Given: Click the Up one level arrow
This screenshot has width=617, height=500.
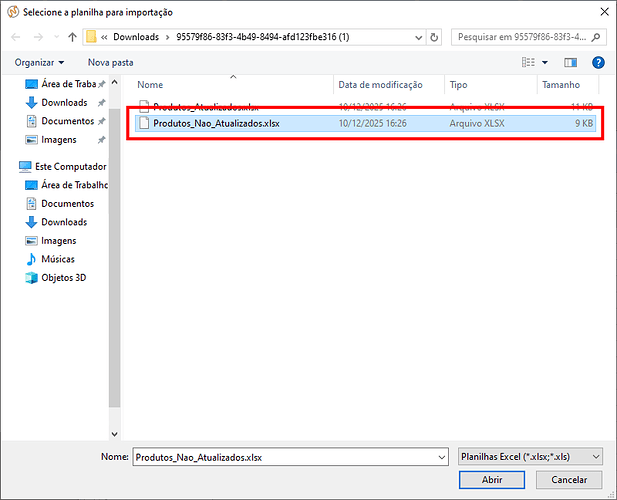Looking at the screenshot, I should [73, 37].
